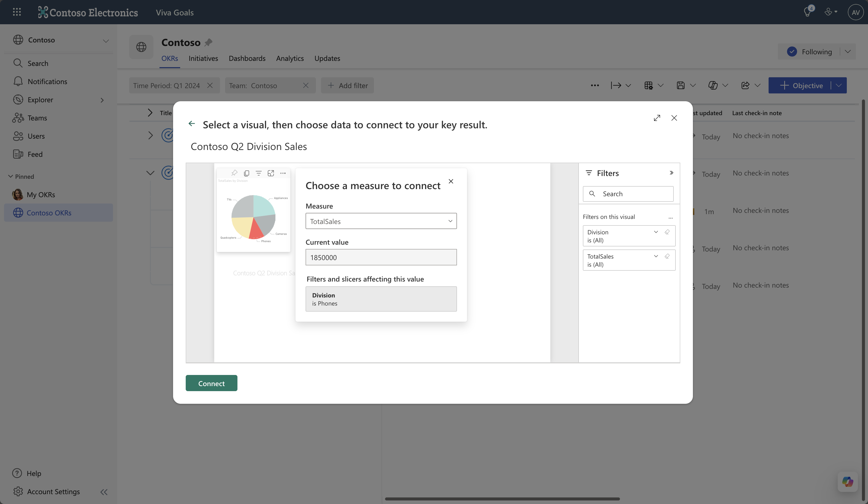
Task: Open the AV profile avatar
Action: click(x=855, y=12)
